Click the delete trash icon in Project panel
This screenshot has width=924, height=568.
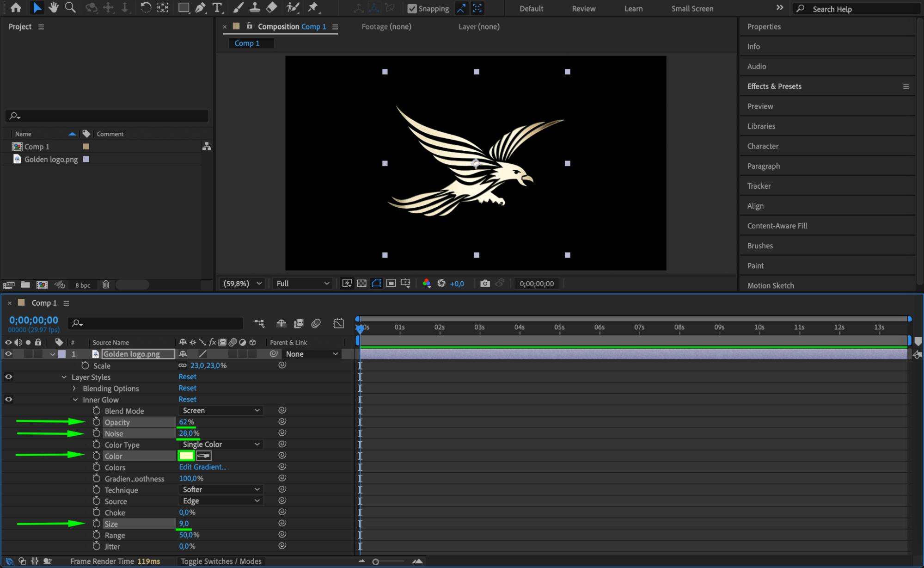coord(106,285)
